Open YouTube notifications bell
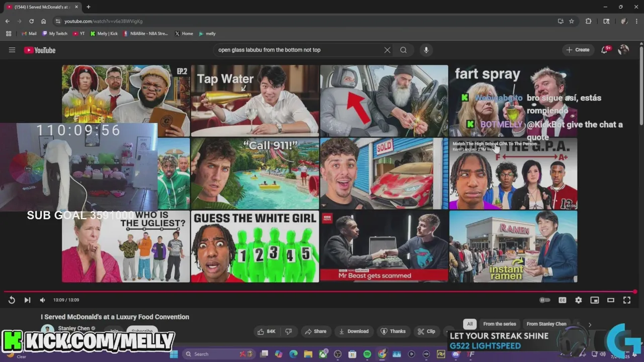 (605, 50)
